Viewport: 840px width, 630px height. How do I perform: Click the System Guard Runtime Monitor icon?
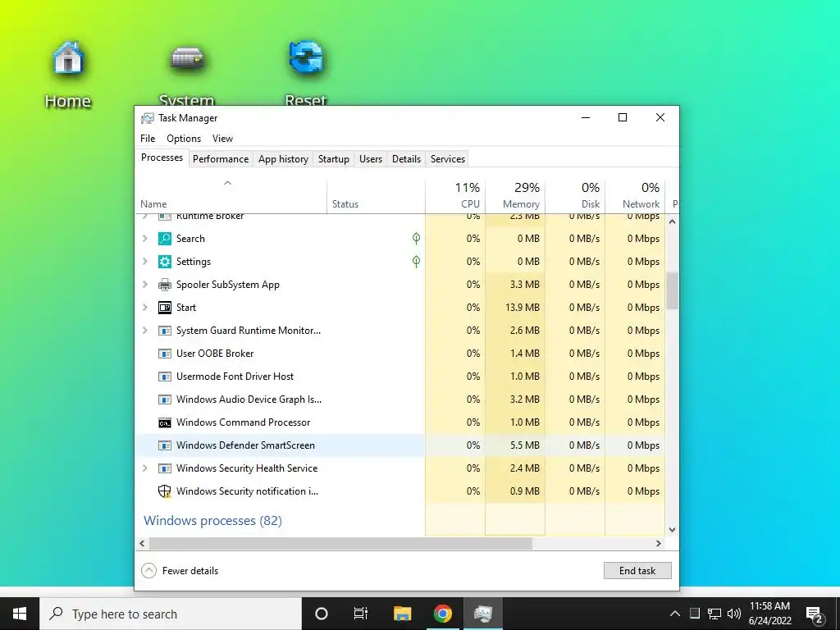164,331
